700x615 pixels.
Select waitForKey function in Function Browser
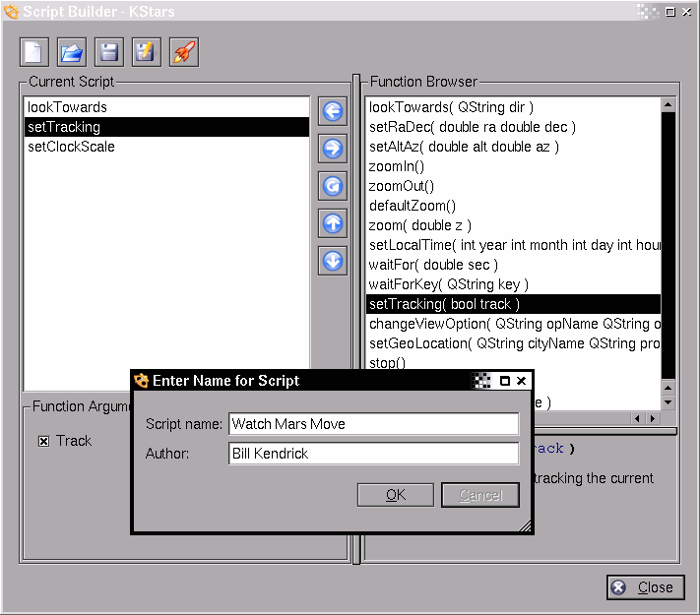click(x=449, y=284)
